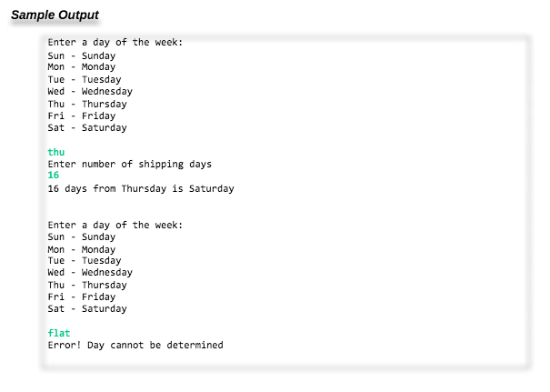Click the second 'Enter a day of the week:' line
The height and width of the screenshot is (392, 550).
pyautogui.click(x=115, y=225)
